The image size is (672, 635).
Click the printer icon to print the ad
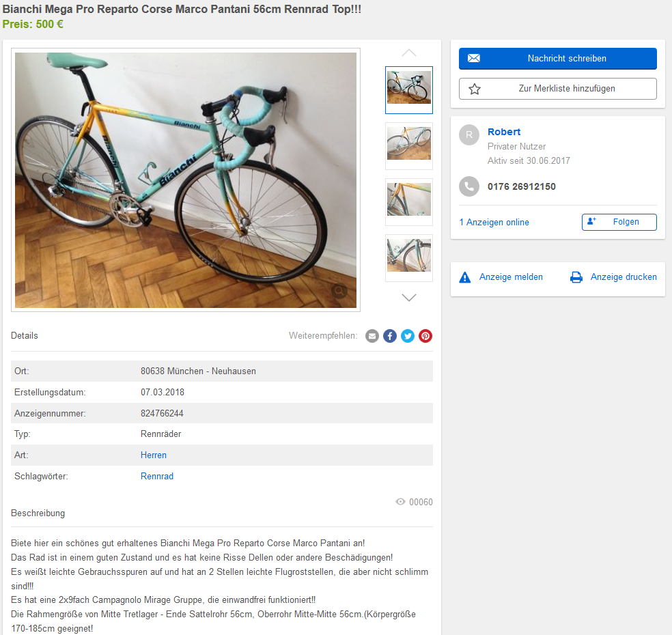point(576,277)
